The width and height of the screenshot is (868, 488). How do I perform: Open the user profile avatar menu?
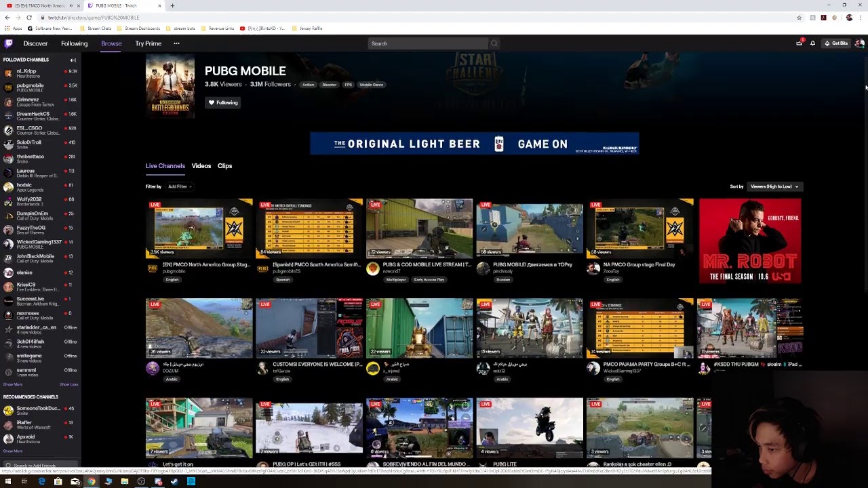point(859,43)
